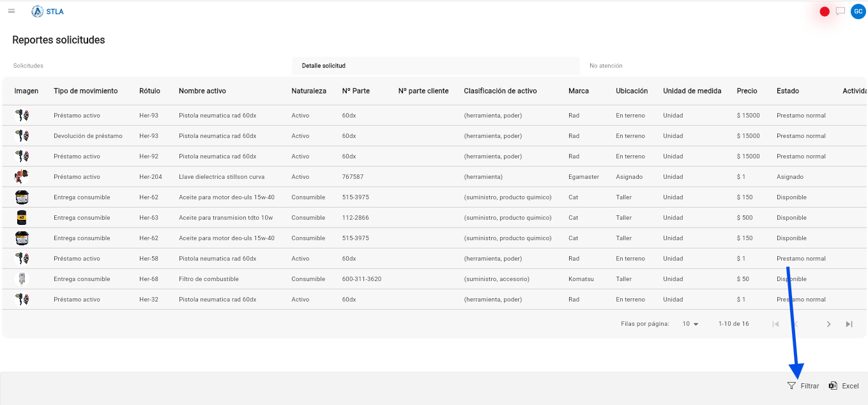Open the Her-32 pneumatic pistol image
The height and width of the screenshot is (405, 868).
point(22,299)
